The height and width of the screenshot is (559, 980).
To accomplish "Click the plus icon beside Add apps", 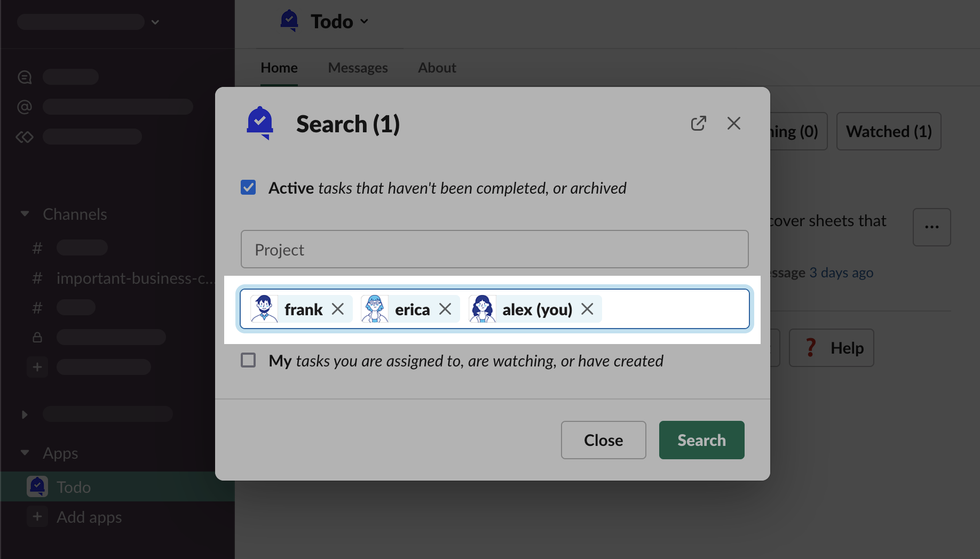I will click(37, 517).
